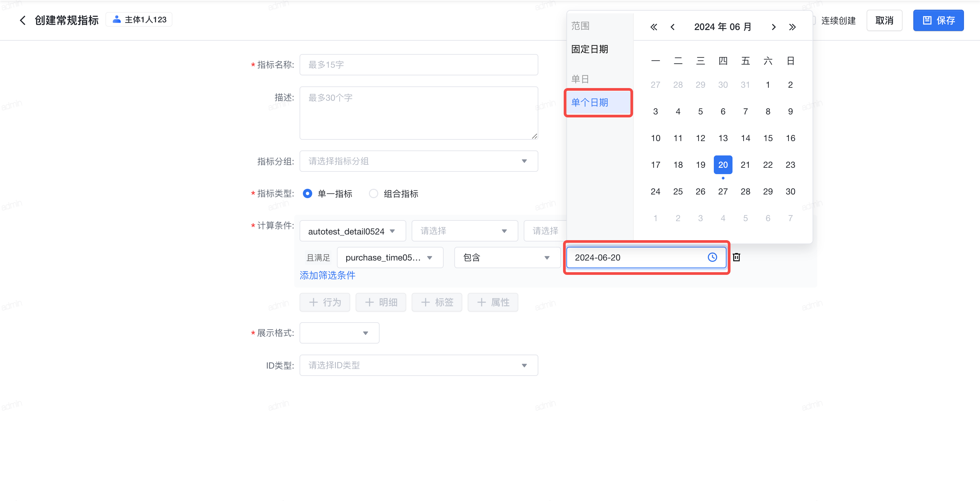Click the + 明细 button
This screenshot has width=980, height=501.
(381, 303)
